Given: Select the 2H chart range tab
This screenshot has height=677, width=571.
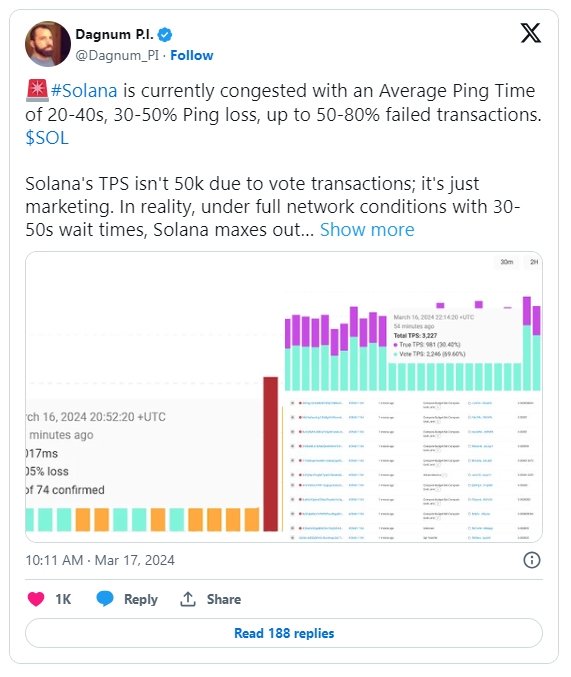Looking at the screenshot, I should click(534, 262).
